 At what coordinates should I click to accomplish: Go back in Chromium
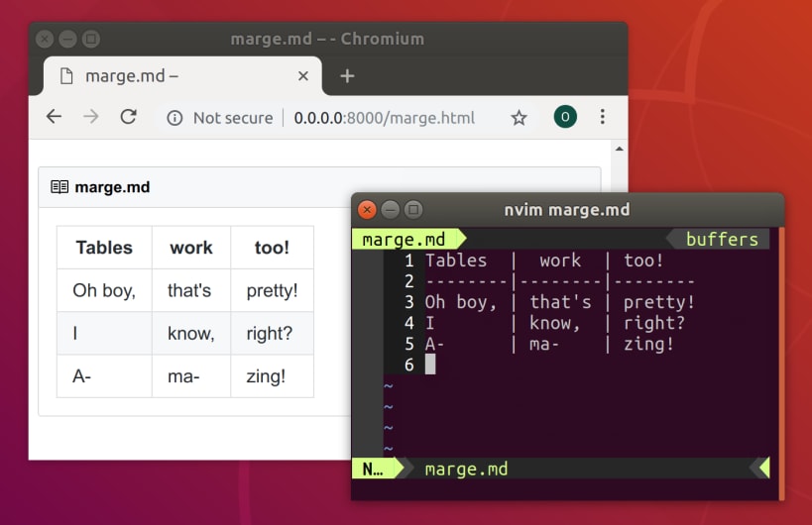tap(54, 117)
